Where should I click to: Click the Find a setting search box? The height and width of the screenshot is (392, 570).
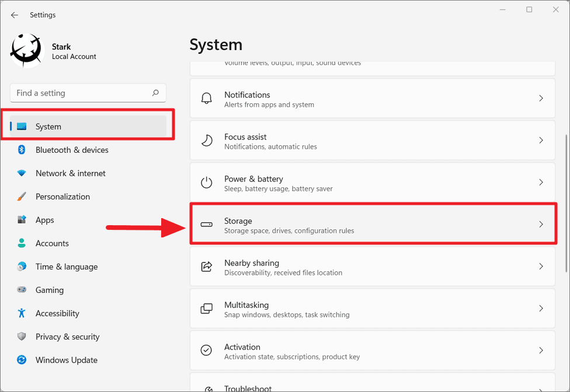[x=88, y=93]
